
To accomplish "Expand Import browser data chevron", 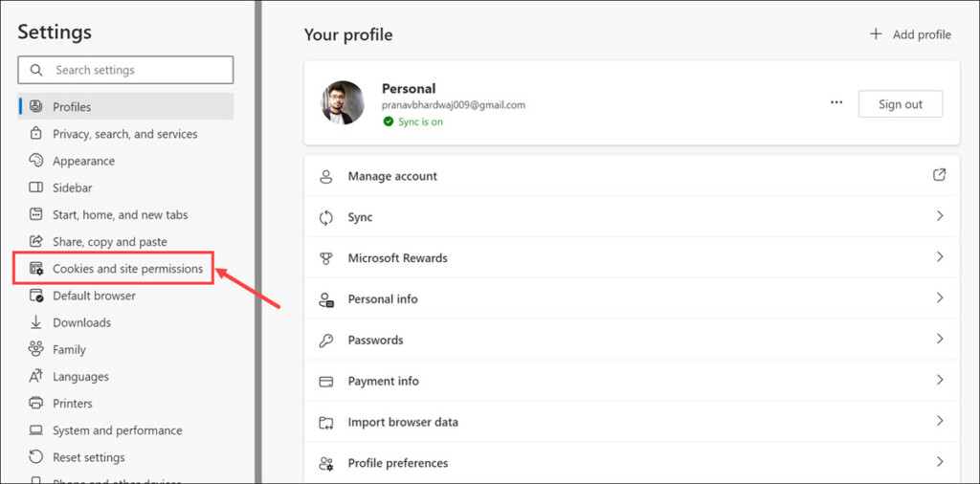I will [x=940, y=421].
